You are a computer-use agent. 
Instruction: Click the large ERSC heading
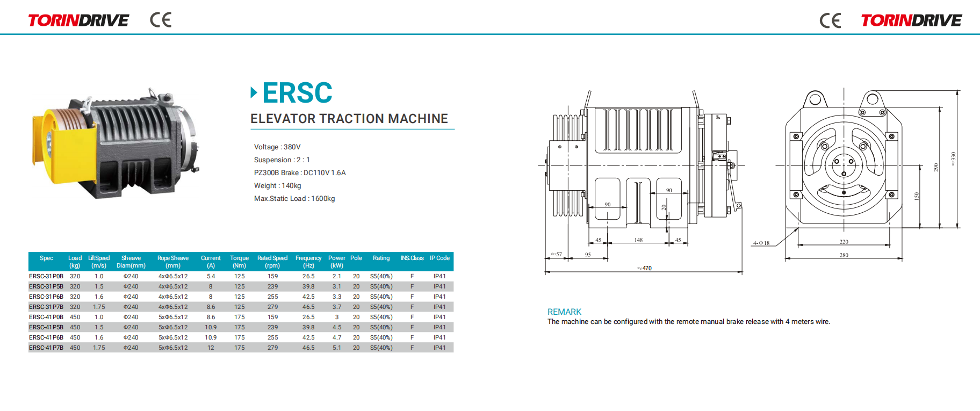(x=298, y=92)
